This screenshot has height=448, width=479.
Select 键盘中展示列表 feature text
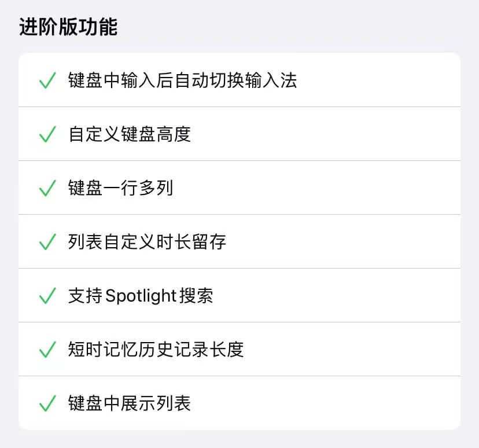[x=130, y=403]
